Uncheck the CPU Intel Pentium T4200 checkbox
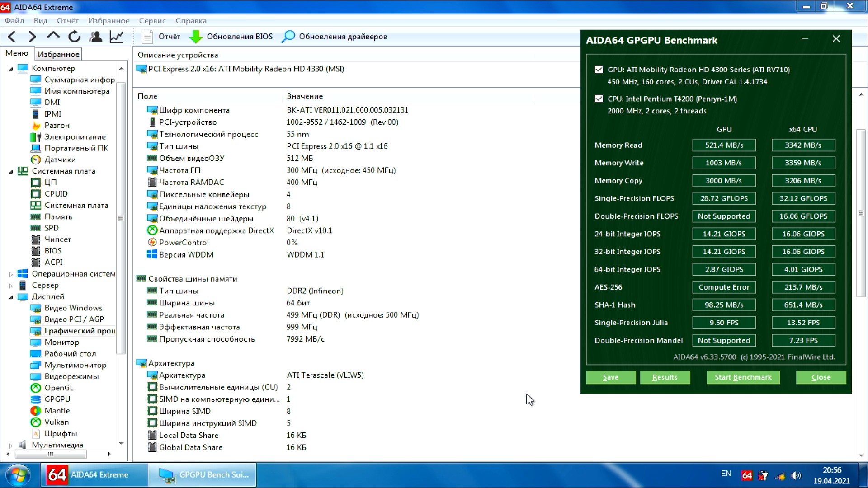This screenshot has width=868, height=488. coord(599,99)
